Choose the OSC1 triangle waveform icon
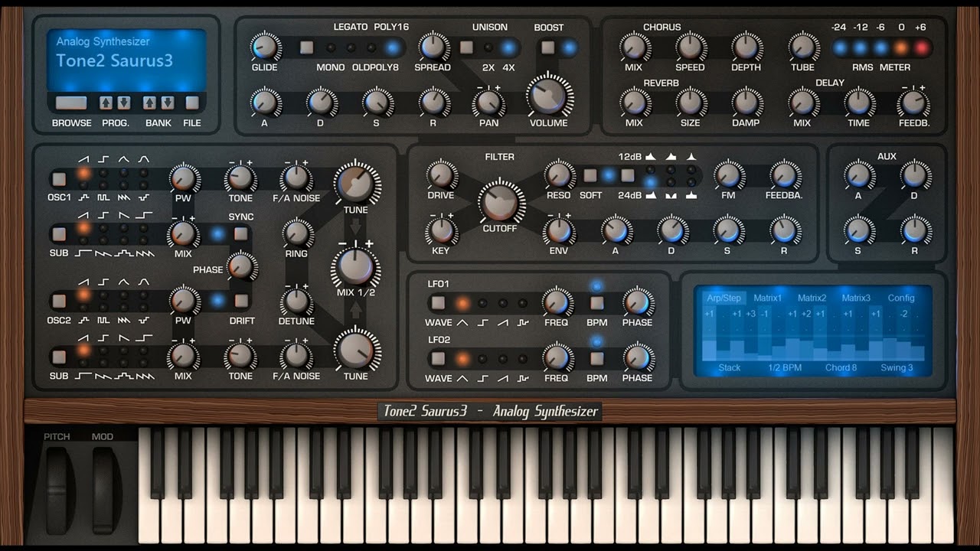Image resolution: width=980 pixels, height=551 pixels. point(123,159)
